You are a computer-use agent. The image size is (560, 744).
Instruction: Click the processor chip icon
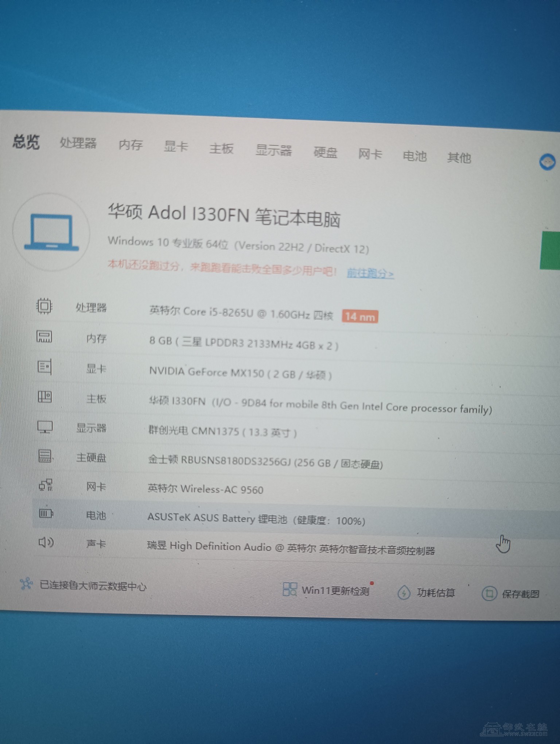[x=44, y=306]
